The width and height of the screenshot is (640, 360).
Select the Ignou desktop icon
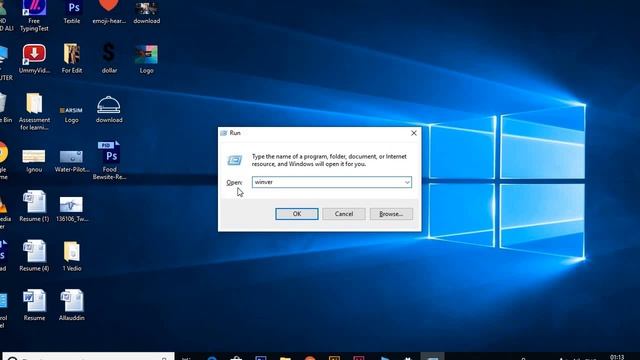[x=34, y=161]
